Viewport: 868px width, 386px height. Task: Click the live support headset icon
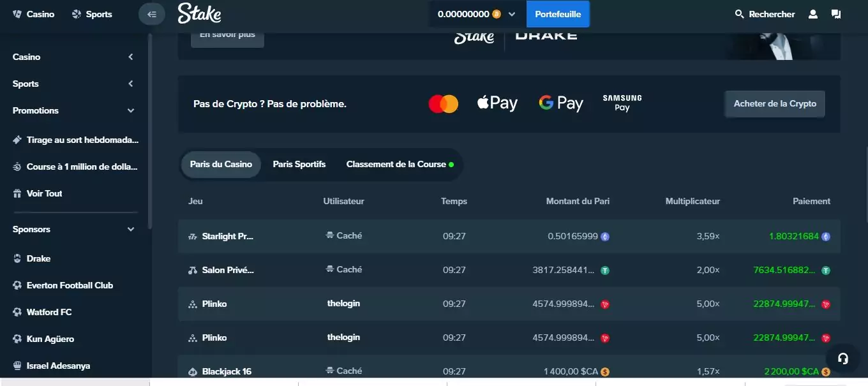pyautogui.click(x=842, y=359)
